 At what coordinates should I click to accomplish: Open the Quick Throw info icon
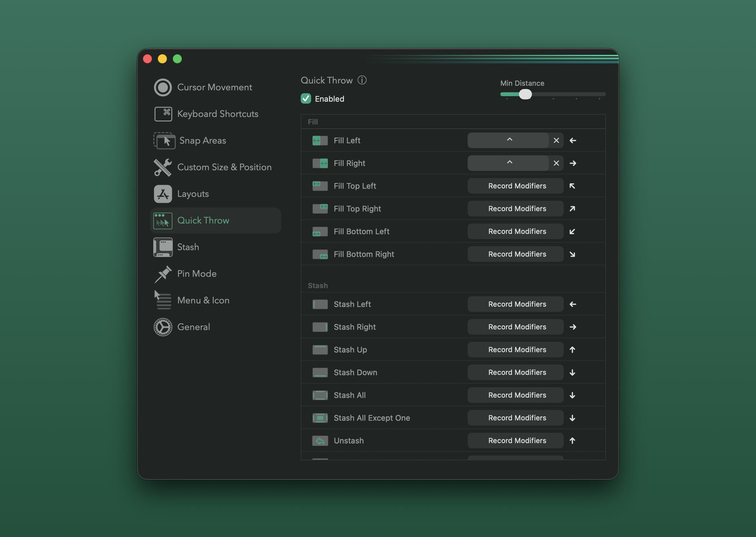point(362,80)
